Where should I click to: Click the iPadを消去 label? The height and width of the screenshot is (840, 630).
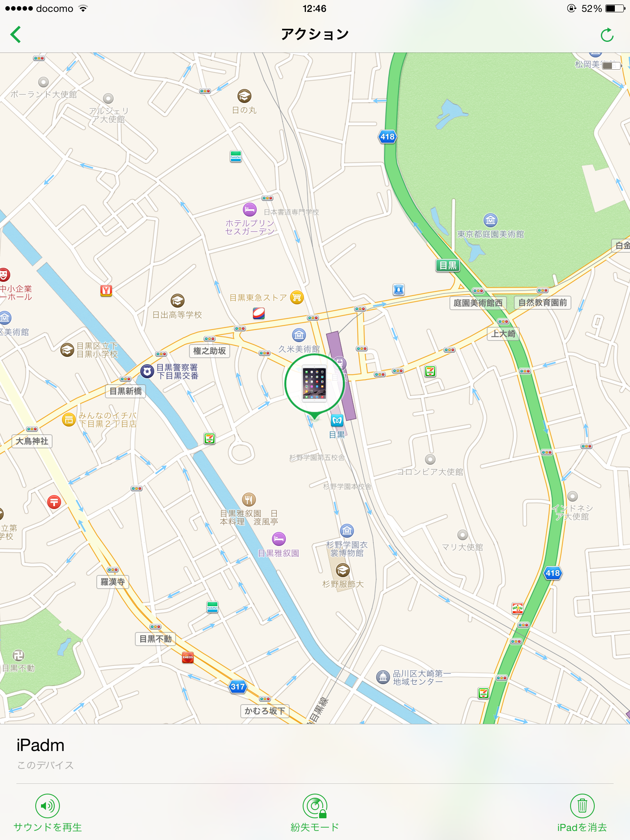pyautogui.click(x=582, y=827)
